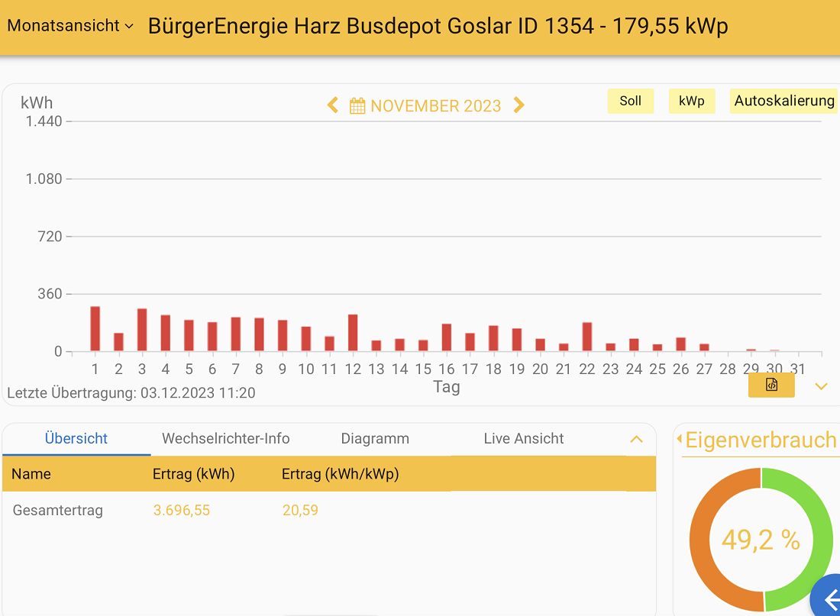Image resolution: width=840 pixels, height=616 pixels.
Task: Click the Gesamtertrag value 3.696,55
Action: [181, 510]
